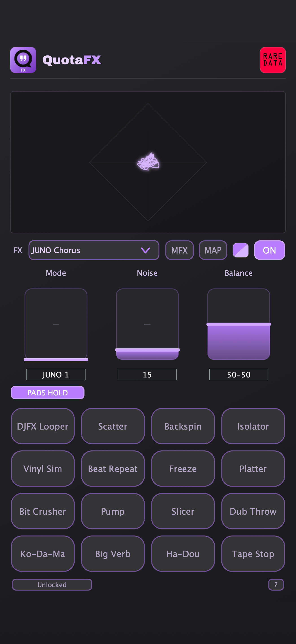
Task: Click the Balance parameter label
Action: click(239, 273)
